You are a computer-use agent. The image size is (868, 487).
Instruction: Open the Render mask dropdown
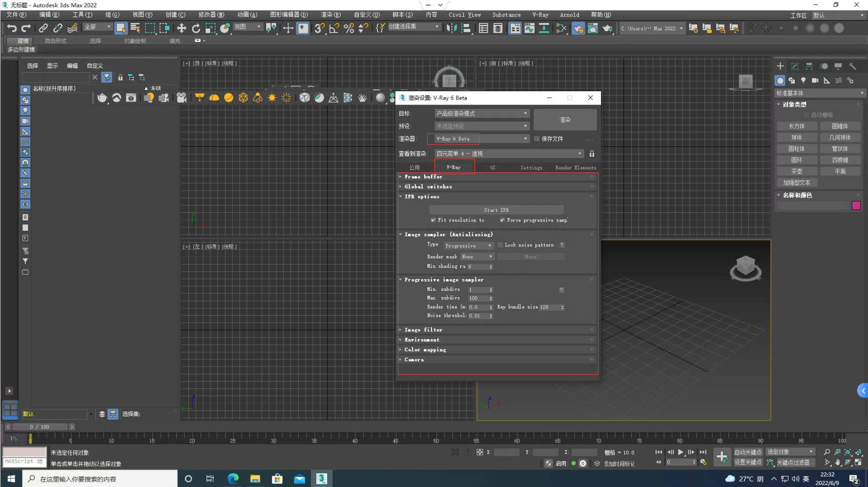click(477, 257)
